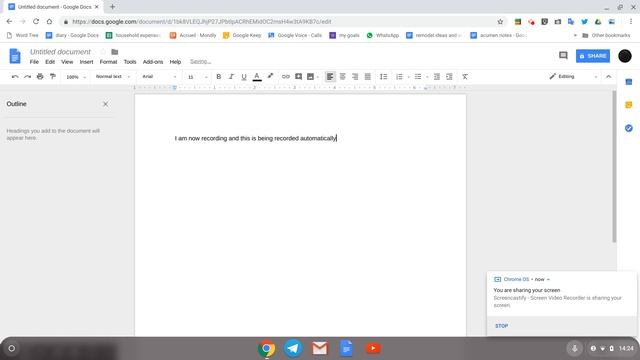
Task: Expand the insert image options arrow
Action: tap(318, 77)
